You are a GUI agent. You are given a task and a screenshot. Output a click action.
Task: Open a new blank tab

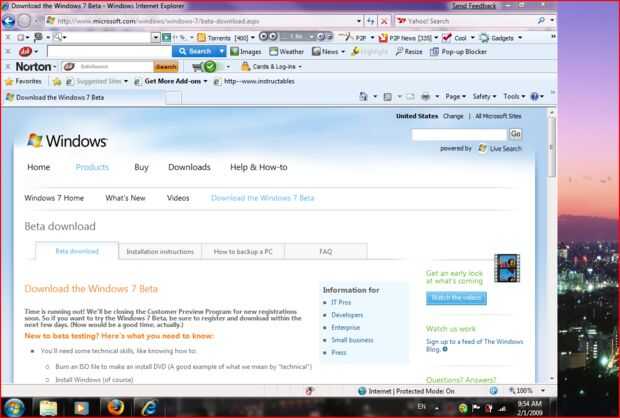(x=173, y=98)
